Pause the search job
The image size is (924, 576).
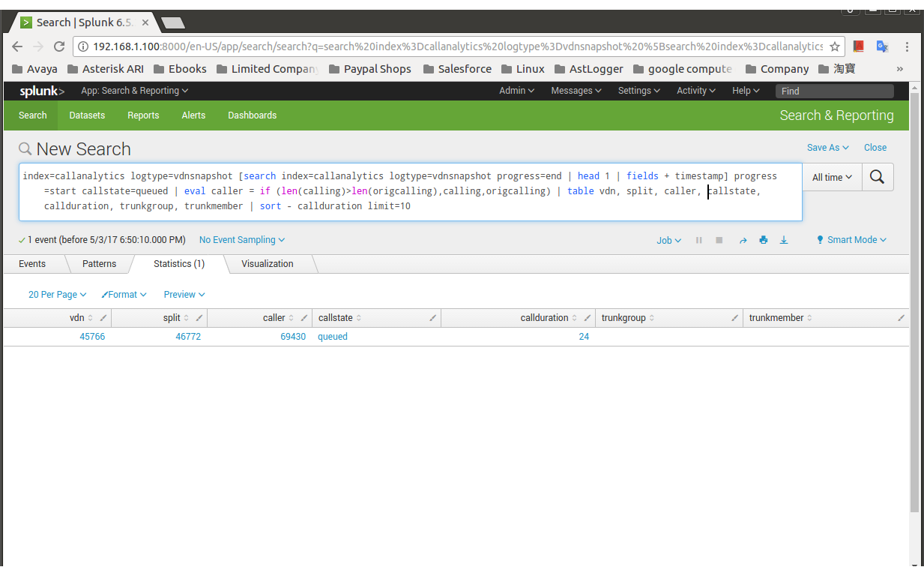point(699,240)
